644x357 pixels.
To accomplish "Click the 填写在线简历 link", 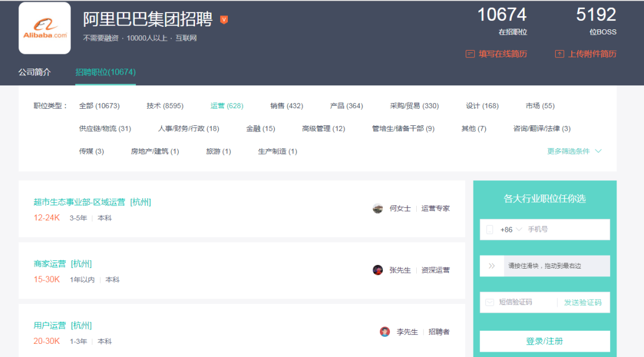I will click(x=503, y=54).
